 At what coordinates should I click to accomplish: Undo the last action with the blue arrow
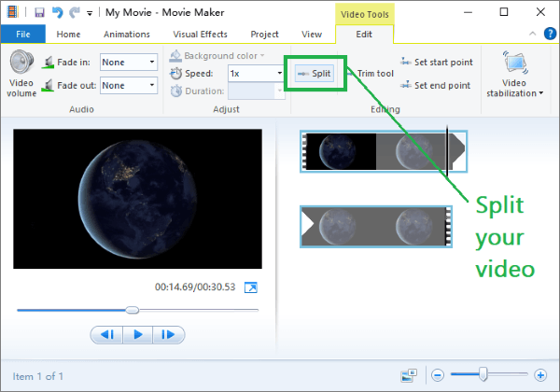pyautogui.click(x=58, y=12)
